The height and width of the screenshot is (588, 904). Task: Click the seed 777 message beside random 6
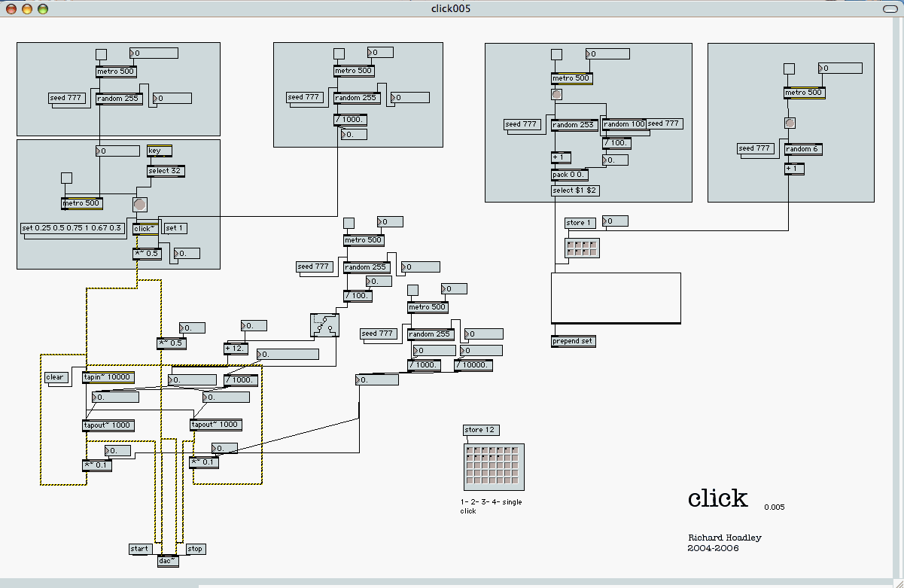[x=756, y=148]
